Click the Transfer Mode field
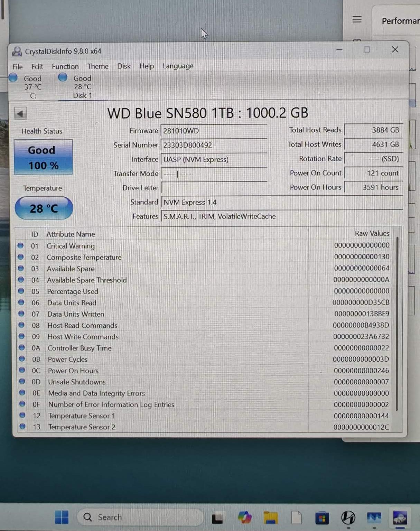Screen dimensions: 420x531 214,174
